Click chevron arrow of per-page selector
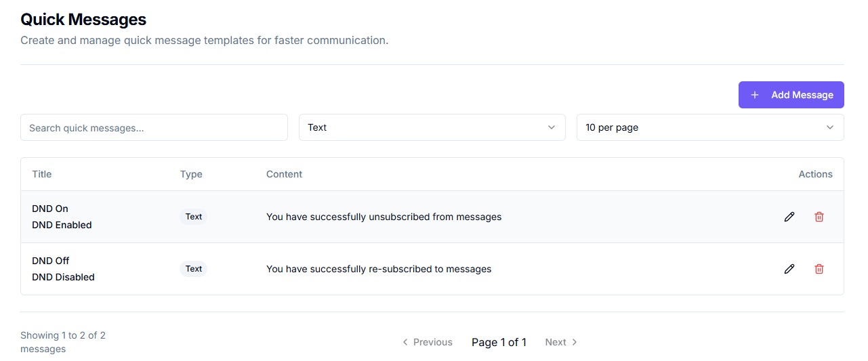 tap(830, 127)
